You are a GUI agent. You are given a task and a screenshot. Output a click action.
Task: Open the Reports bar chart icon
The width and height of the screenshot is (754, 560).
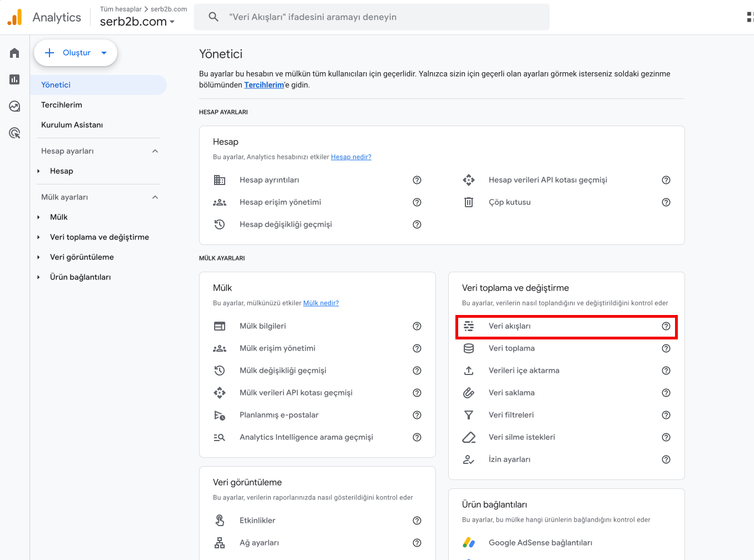pos(14,79)
